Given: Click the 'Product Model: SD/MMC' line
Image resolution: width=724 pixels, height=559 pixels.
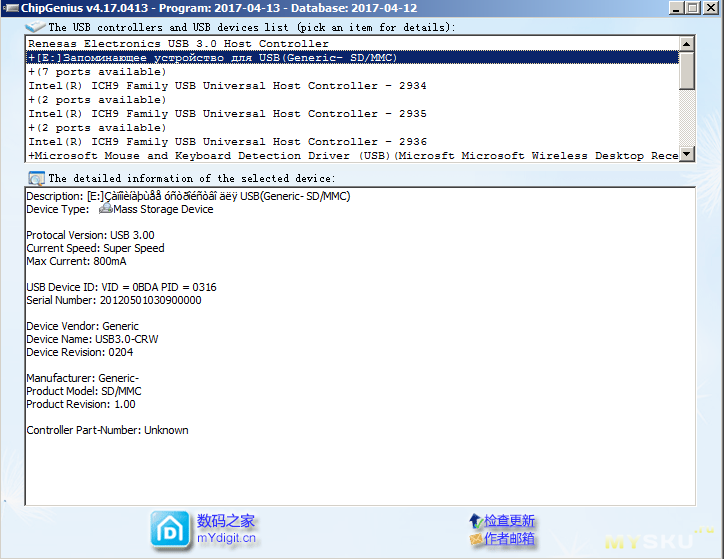Looking at the screenshot, I should (84, 391).
